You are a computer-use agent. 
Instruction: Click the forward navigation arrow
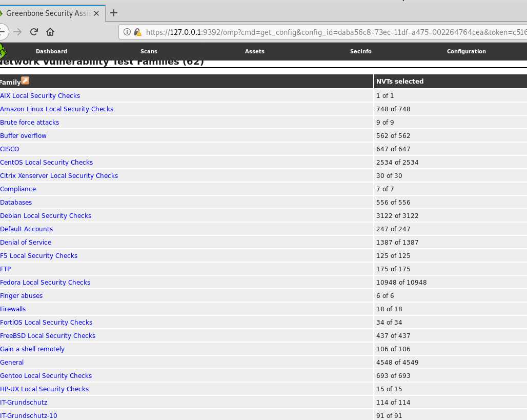click(x=17, y=32)
